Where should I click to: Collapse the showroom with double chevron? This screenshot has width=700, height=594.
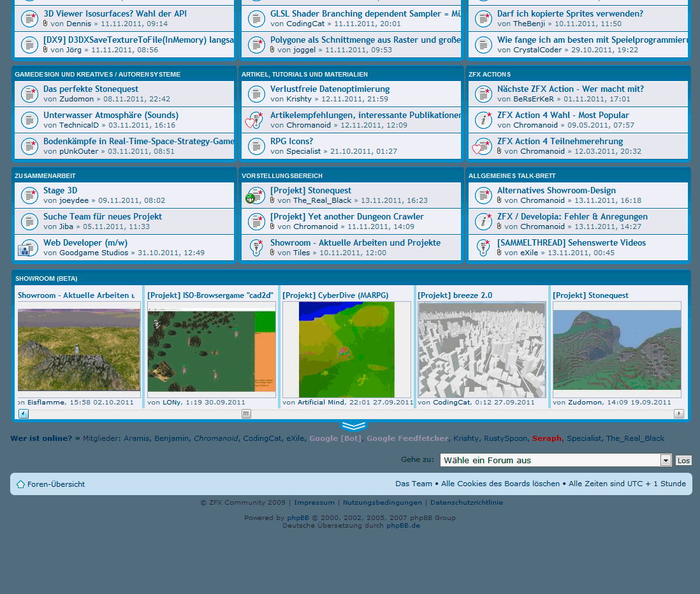pos(354,426)
